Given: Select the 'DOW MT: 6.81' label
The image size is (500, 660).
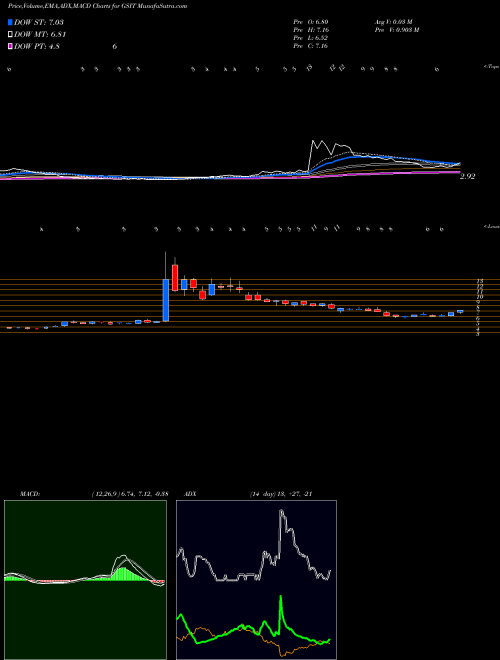Looking at the screenshot, I should pos(40,35).
